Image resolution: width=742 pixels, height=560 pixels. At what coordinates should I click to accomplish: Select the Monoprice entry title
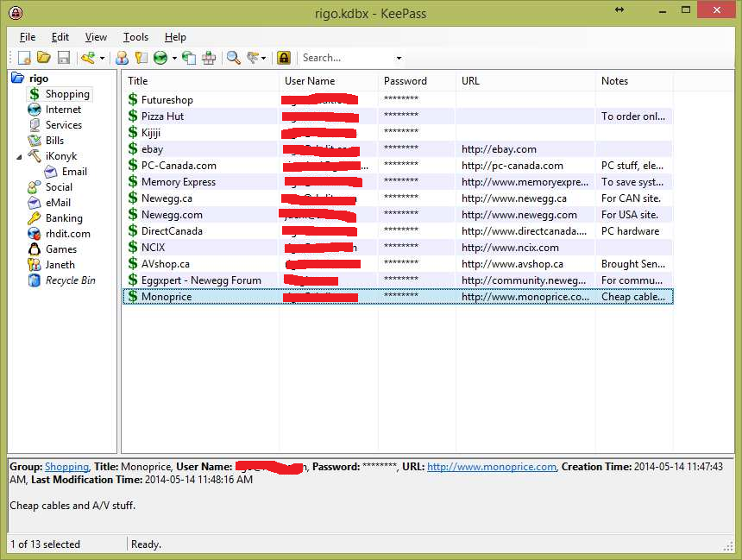(x=167, y=297)
